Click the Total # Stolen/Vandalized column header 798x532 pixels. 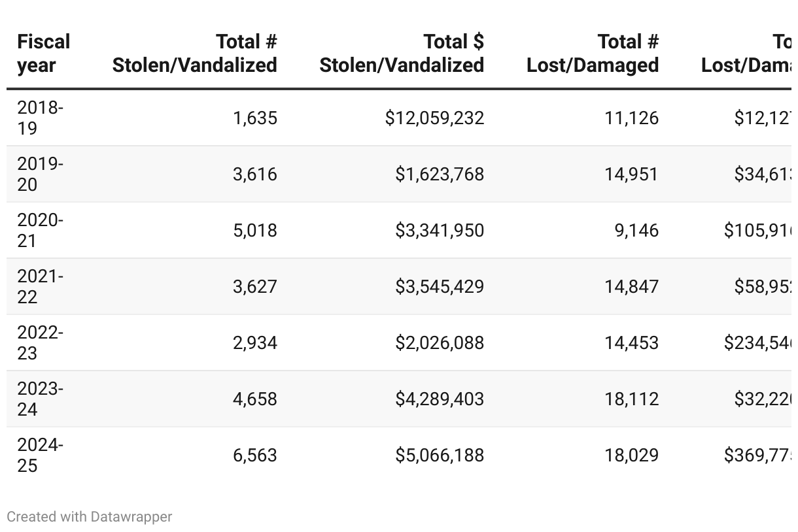tap(195, 54)
